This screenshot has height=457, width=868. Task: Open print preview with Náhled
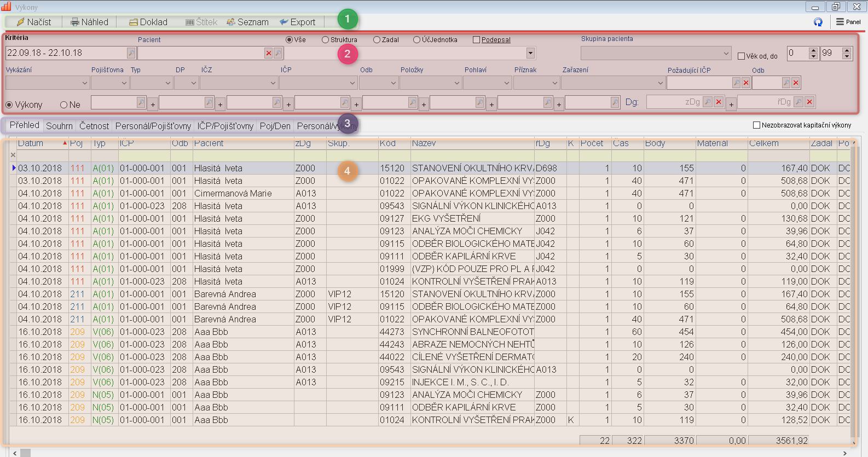[x=75, y=22]
